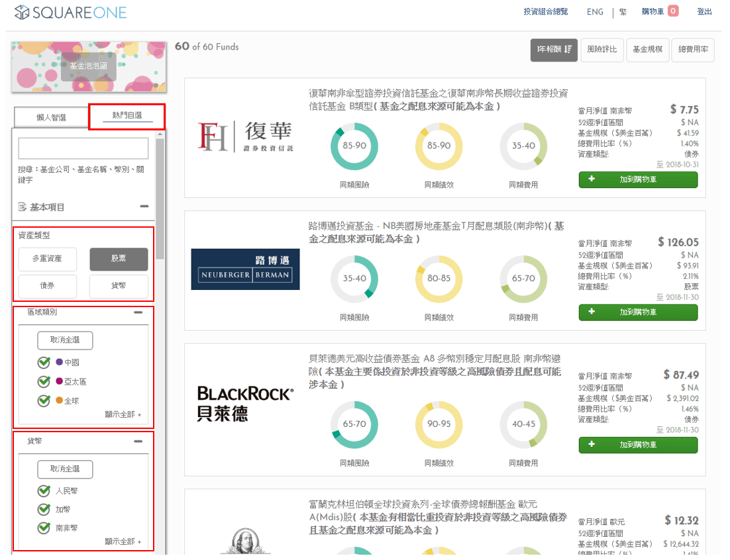
Task: Open 貝萊德美元高收益債券基金 title
Action: click(x=435, y=371)
